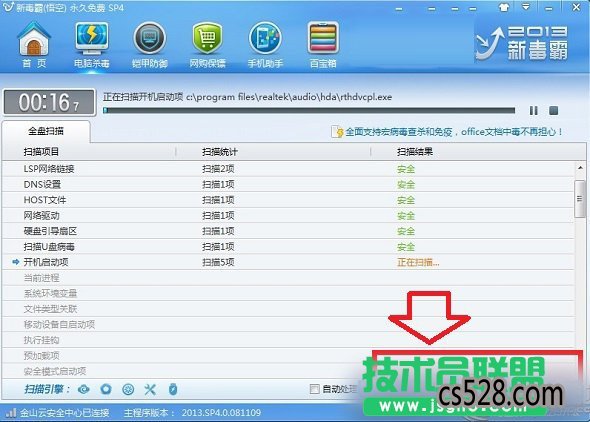Select the 硬盘引导扇区 row
This screenshot has width=590, height=422.
coord(288,231)
